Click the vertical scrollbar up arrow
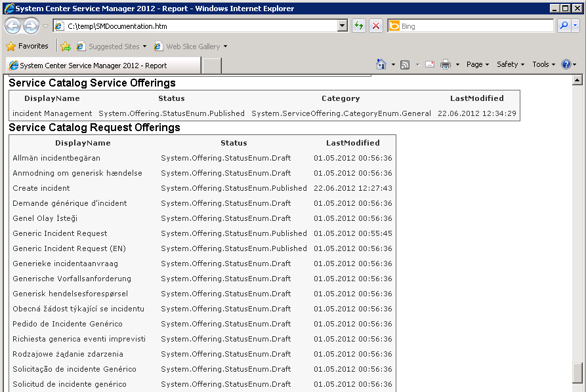This screenshot has height=392, width=586. (x=577, y=80)
